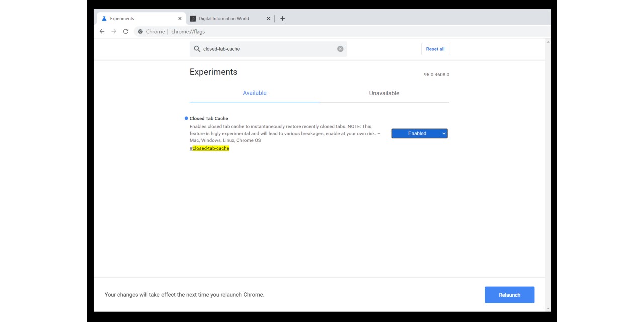The image size is (644, 322).
Task: Click the chrome://flags address bar
Action: 342,31
